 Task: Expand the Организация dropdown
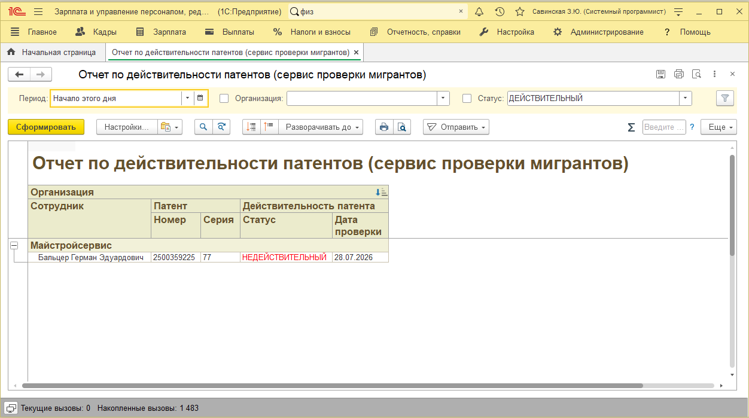point(443,98)
